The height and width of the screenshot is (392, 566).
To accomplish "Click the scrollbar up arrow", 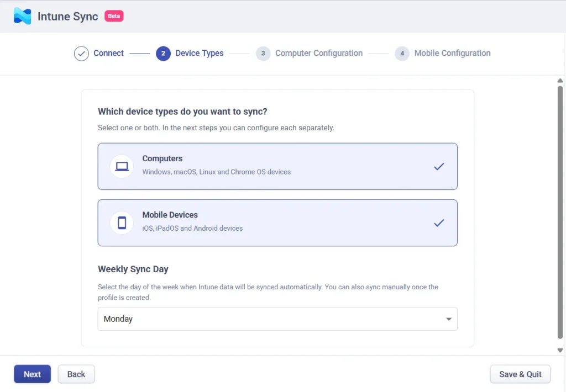I will [x=560, y=81].
